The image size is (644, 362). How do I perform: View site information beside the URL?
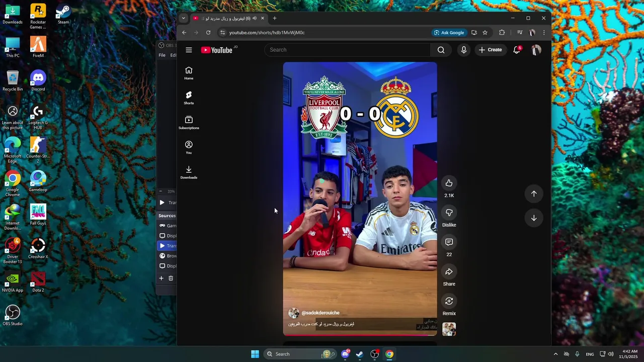222,33
